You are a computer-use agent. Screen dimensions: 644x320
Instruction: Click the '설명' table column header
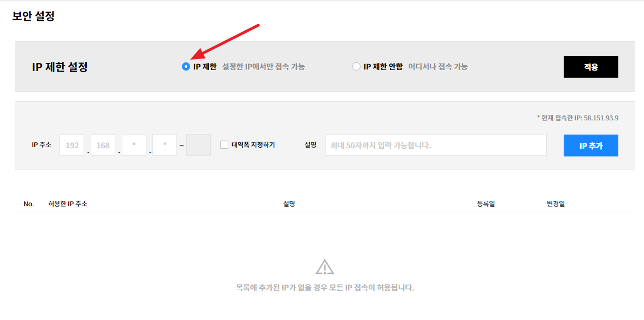point(289,204)
